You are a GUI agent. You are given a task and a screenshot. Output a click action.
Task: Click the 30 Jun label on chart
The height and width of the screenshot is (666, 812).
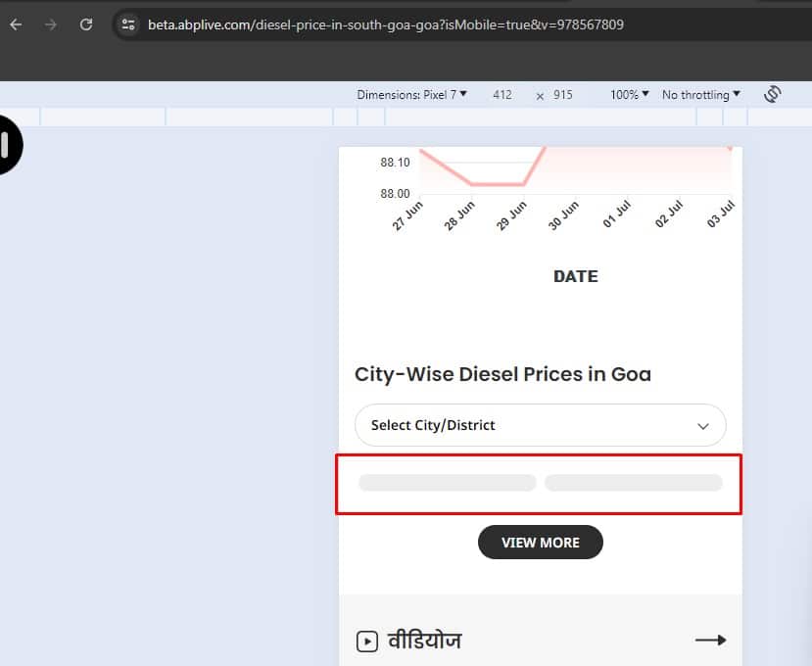click(x=563, y=215)
